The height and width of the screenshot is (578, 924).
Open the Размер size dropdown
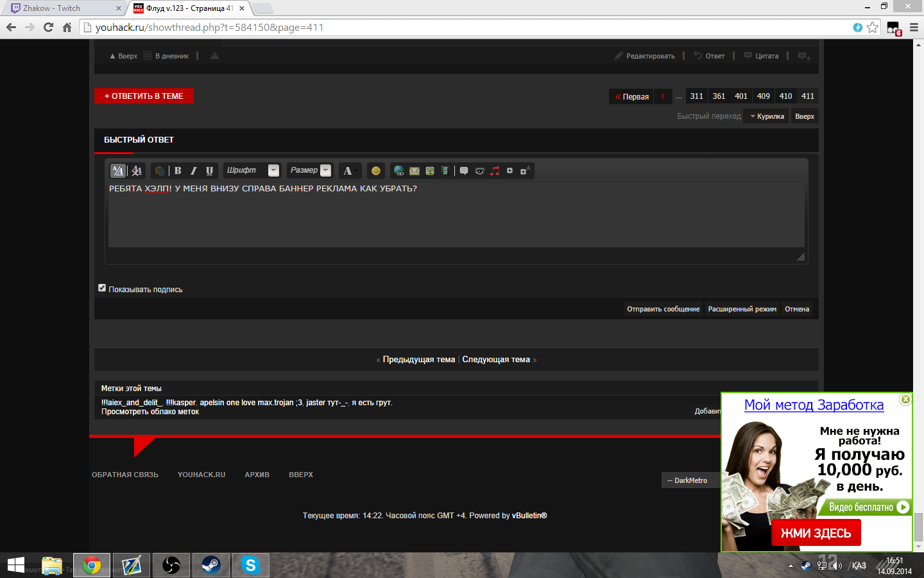310,170
